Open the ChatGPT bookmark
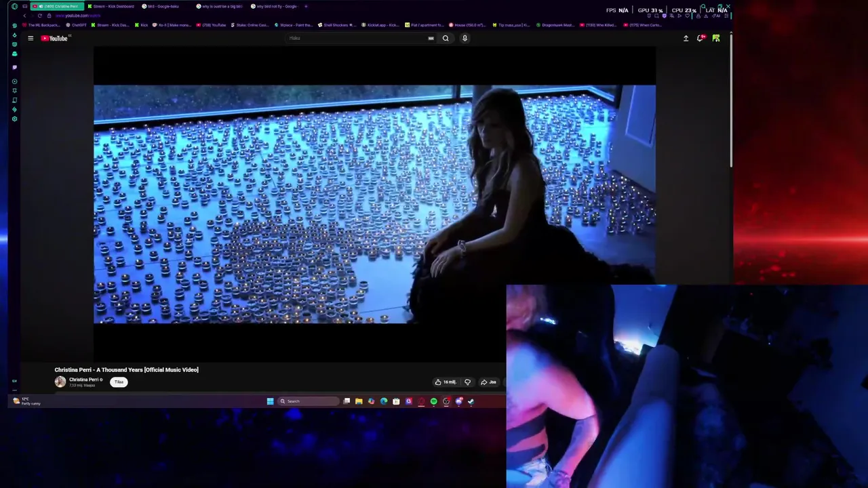Screen dimensions: 868x488 [x=76, y=25]
